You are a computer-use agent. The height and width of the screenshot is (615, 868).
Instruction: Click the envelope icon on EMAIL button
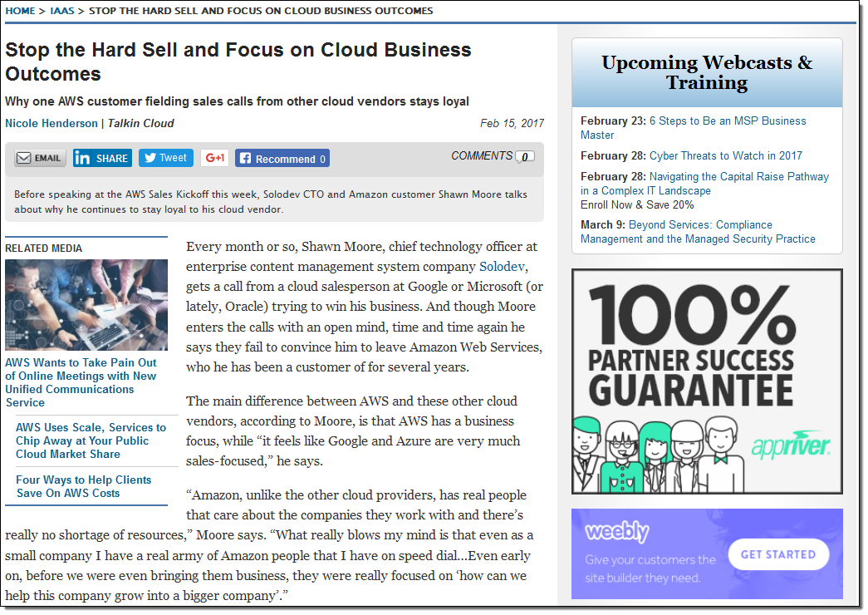point(23,159)
